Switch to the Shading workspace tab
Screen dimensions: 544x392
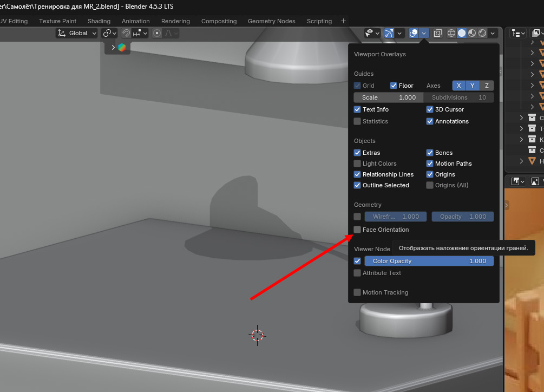pos(99,21)
